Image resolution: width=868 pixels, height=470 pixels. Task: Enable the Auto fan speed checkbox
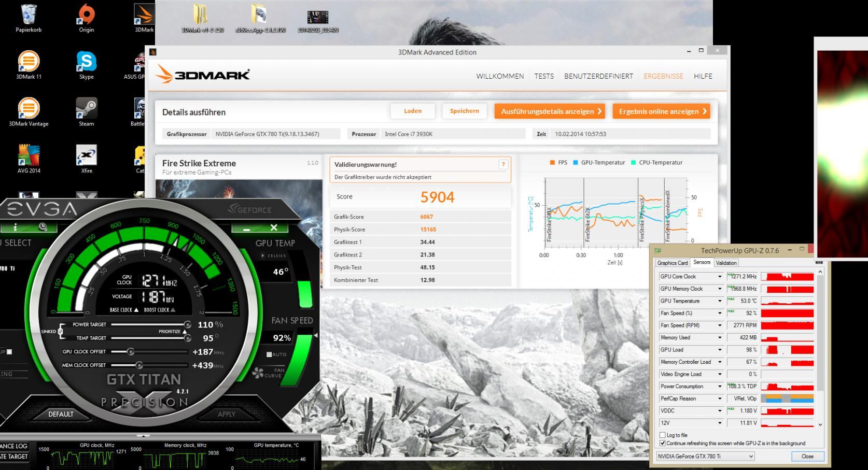(x=269, y=354)
